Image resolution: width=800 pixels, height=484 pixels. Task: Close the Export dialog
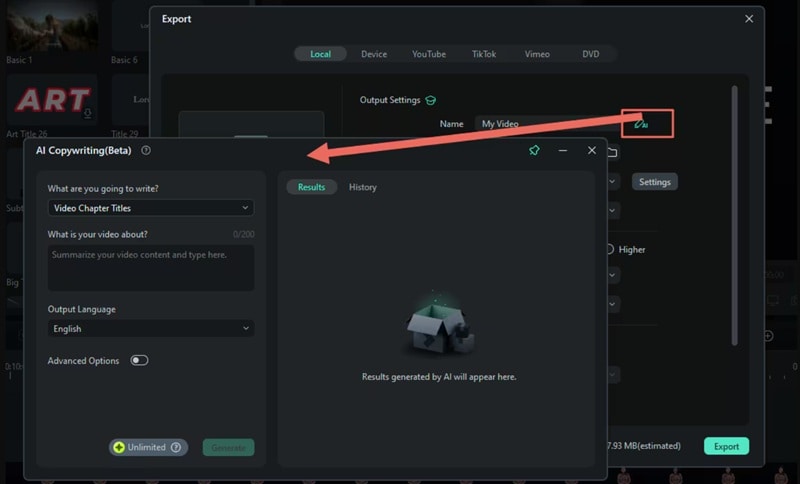pos(749,19)
